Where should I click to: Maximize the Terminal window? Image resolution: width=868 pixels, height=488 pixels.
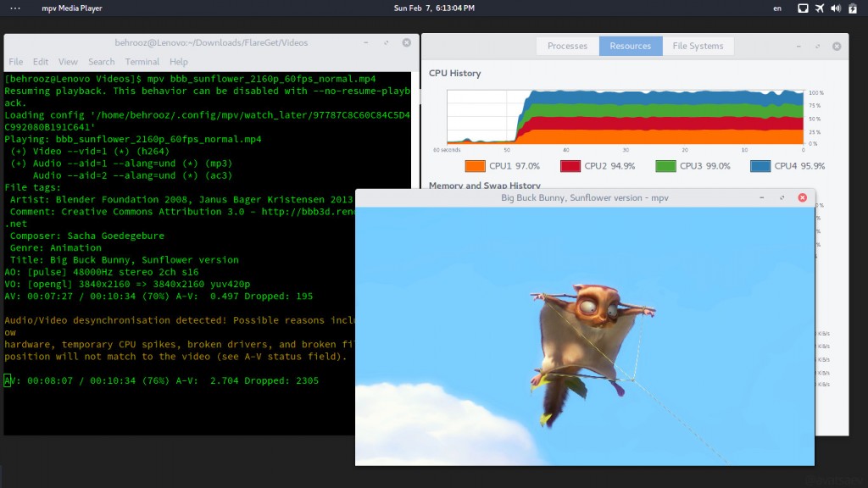pos(387,42)
